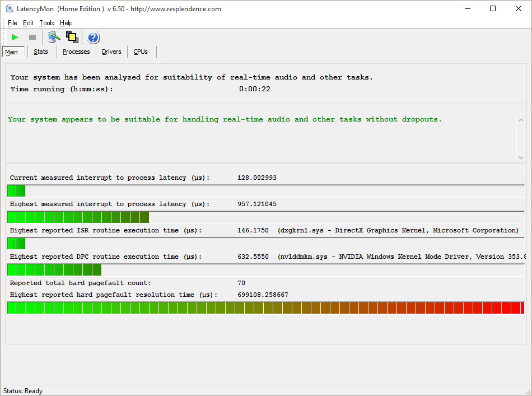View the CPUs tab
Screen dimensions: 532x396
pos(141,52)
